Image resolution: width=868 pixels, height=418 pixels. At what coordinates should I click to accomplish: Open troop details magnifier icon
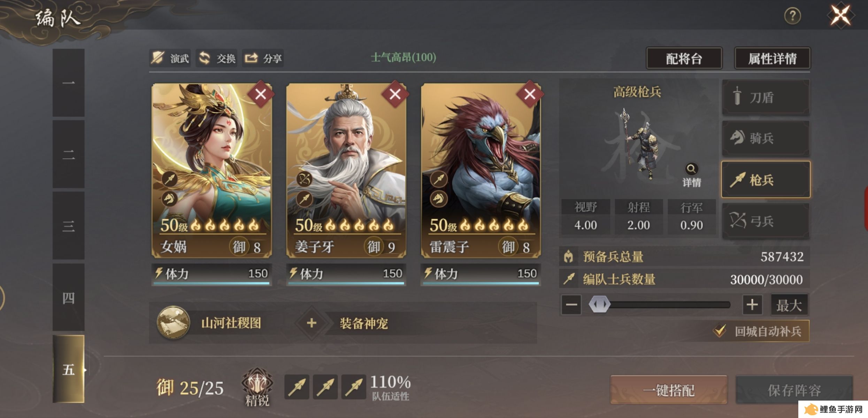coord(691,169)
